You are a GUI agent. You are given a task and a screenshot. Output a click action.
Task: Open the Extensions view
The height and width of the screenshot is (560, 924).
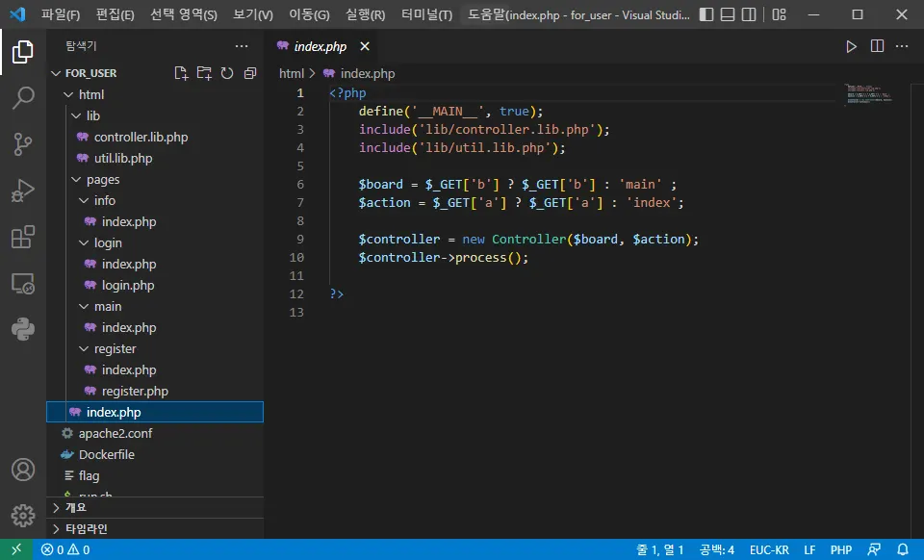point(23,238)
